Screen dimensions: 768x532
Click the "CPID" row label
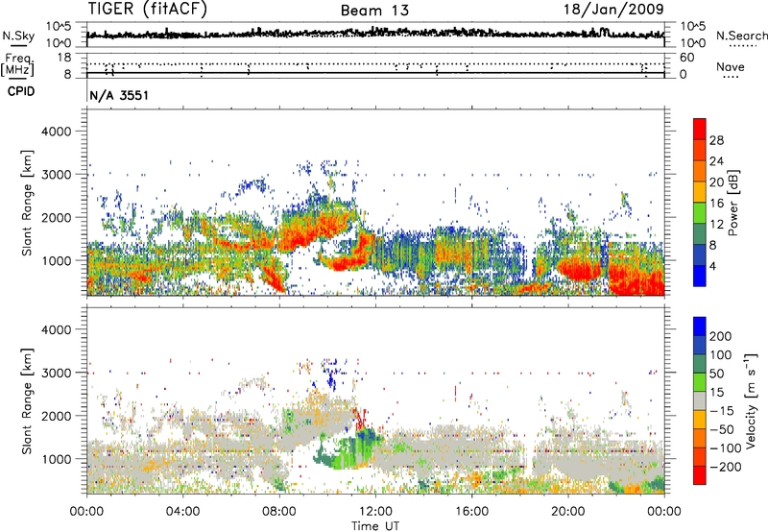coord(21,91)
